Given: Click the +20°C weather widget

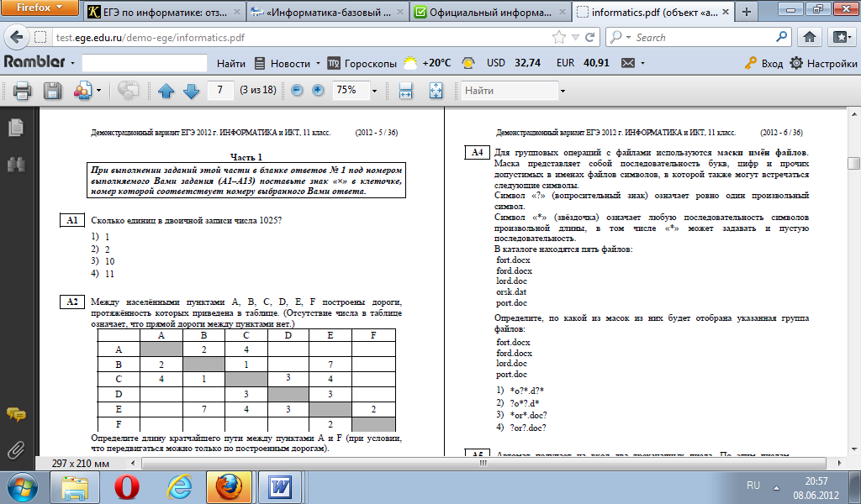Looking at the screenshot, I should [427, 63].
